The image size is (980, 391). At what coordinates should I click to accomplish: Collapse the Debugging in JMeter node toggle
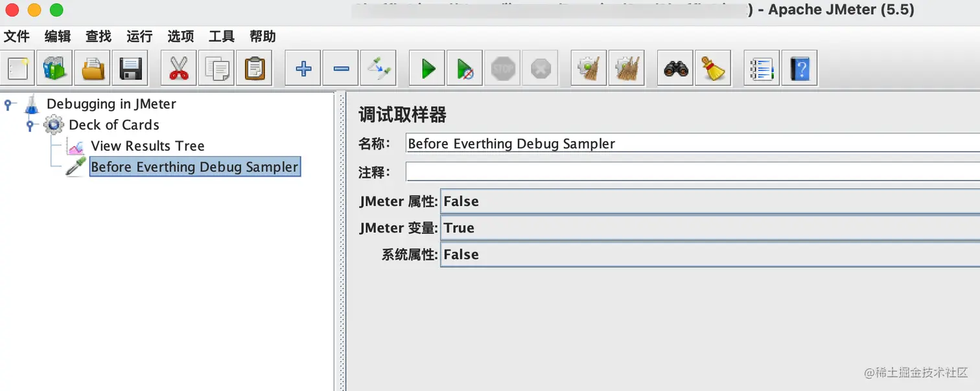tap(10, 104)
